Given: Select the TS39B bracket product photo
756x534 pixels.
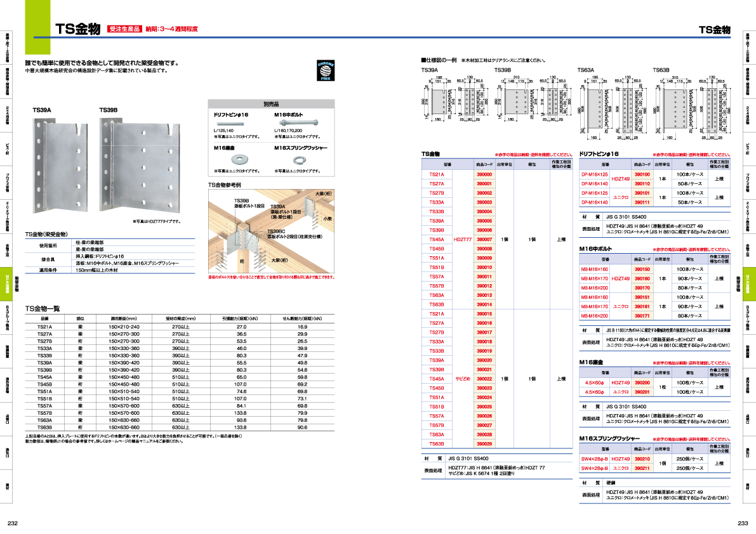Looking at the screenshot, I should pos(140,165).
